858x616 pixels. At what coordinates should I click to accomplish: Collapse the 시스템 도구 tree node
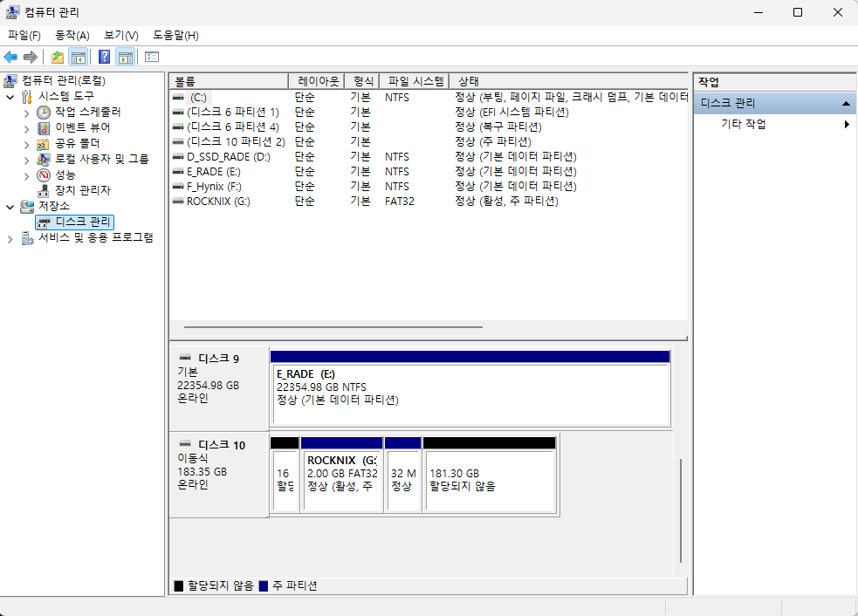10,98
